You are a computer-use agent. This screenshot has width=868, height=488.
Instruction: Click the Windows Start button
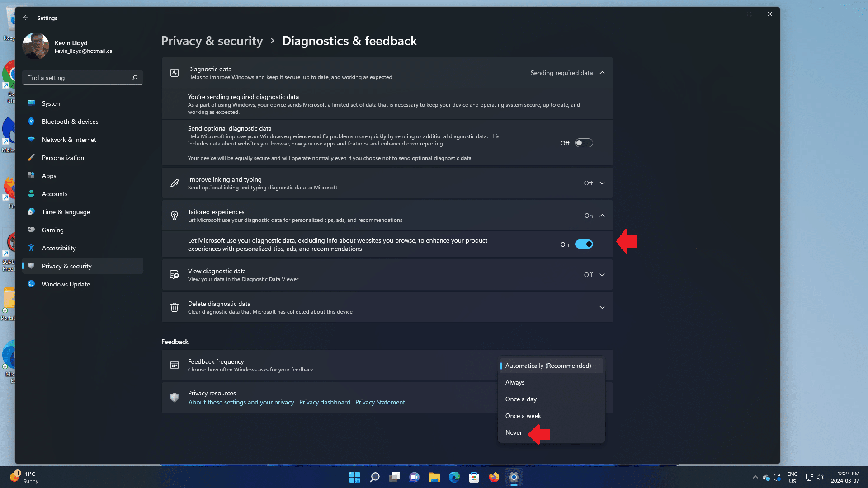click(354, 477)
